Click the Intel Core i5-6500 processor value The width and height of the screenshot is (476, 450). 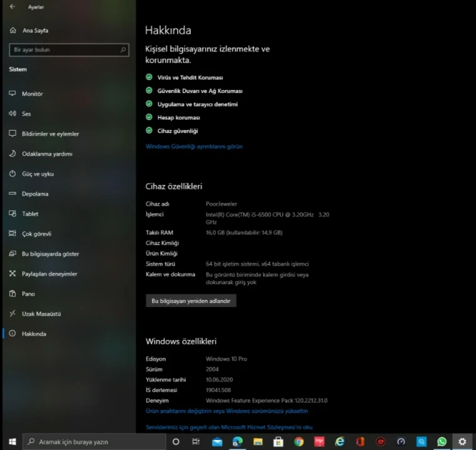pyautogui.click(x=268, y=218)
